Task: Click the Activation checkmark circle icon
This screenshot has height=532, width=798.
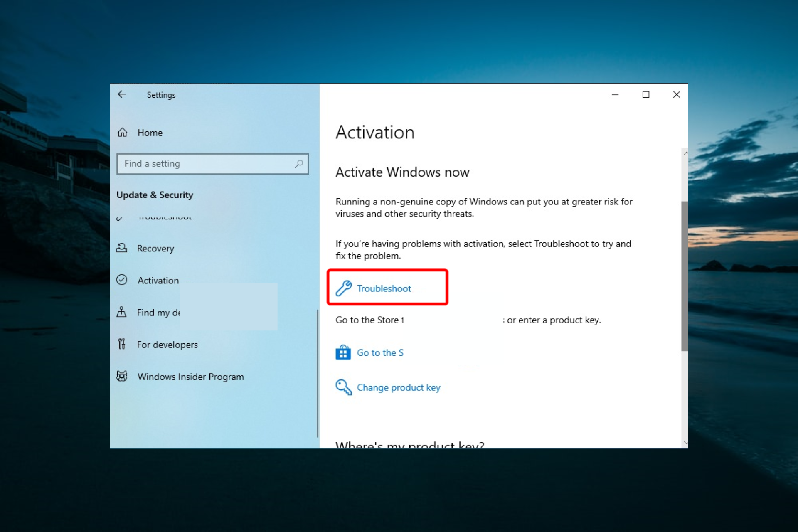Action: click(122, 280)
